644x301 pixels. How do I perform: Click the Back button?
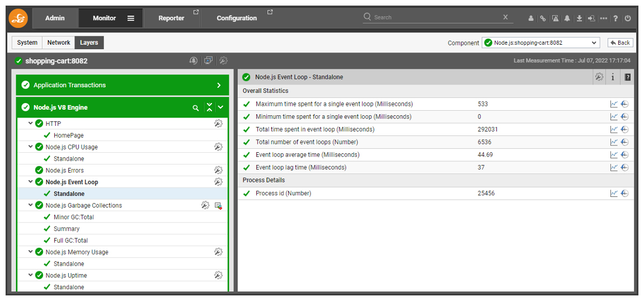pos(620,43)
